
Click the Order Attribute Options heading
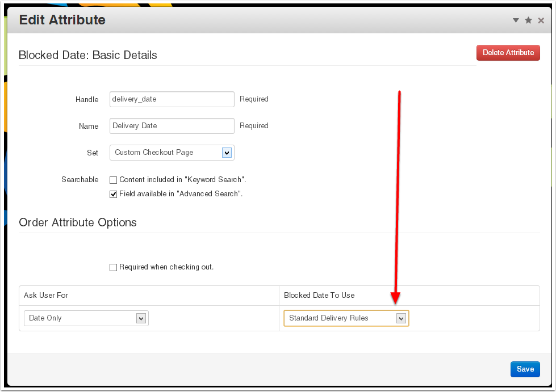click(78, 222)
